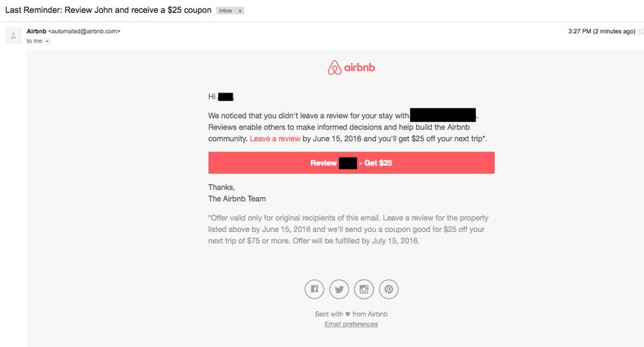Click the heart icon in 'Sent with' footer
The image size is (644, 347).
pos(348,314)
